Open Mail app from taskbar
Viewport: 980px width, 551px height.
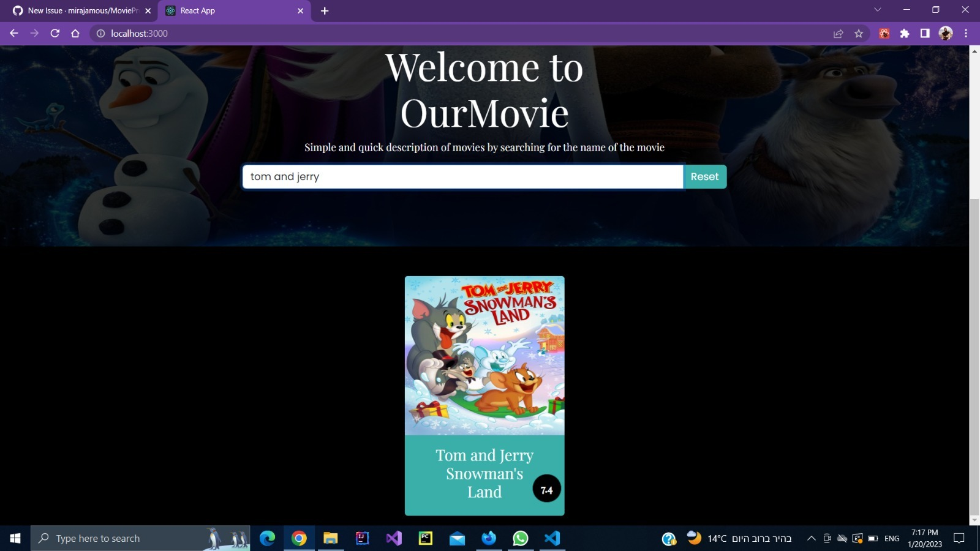(x=457, y=538)
